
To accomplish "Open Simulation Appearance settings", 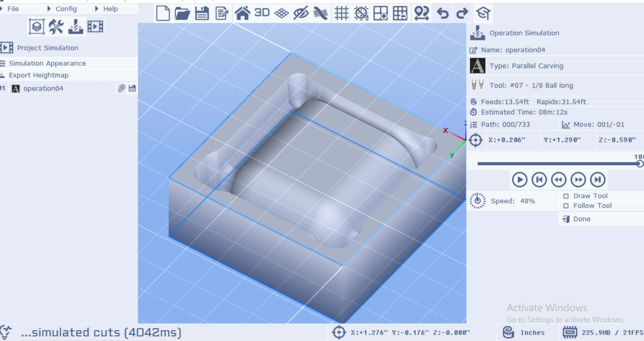I will (47, 63).
